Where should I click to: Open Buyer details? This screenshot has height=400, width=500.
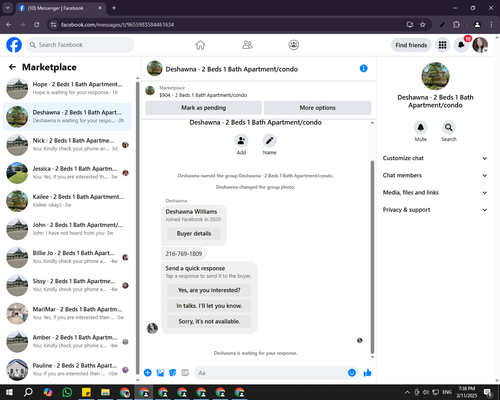click(x=194, y=233)
